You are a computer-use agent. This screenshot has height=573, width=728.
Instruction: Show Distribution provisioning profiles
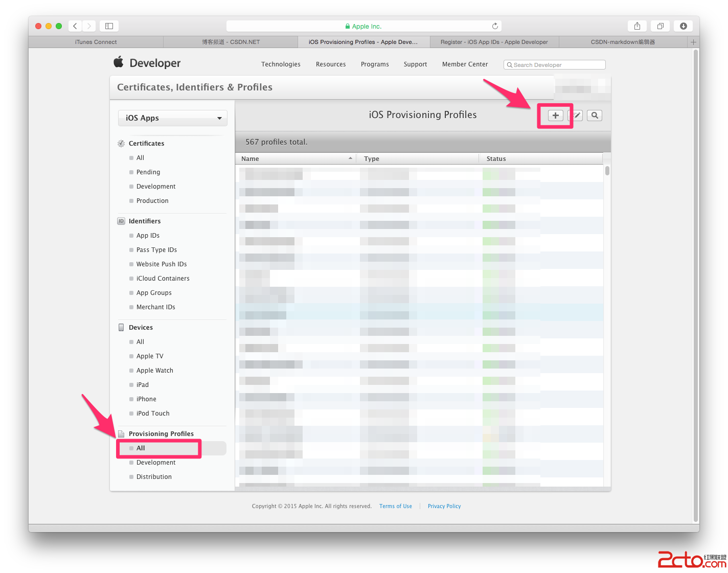coord(154,477)
